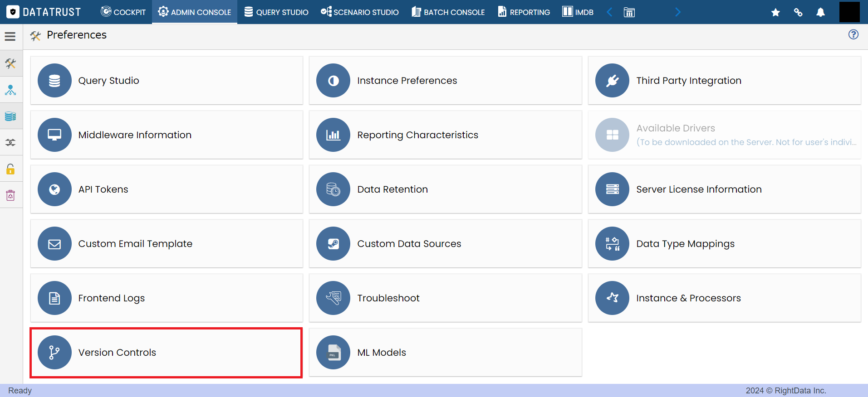This screenshot has width=868, height=397.
Task: Open the user hierarchy sidebar icon
Action: (10, 90)
